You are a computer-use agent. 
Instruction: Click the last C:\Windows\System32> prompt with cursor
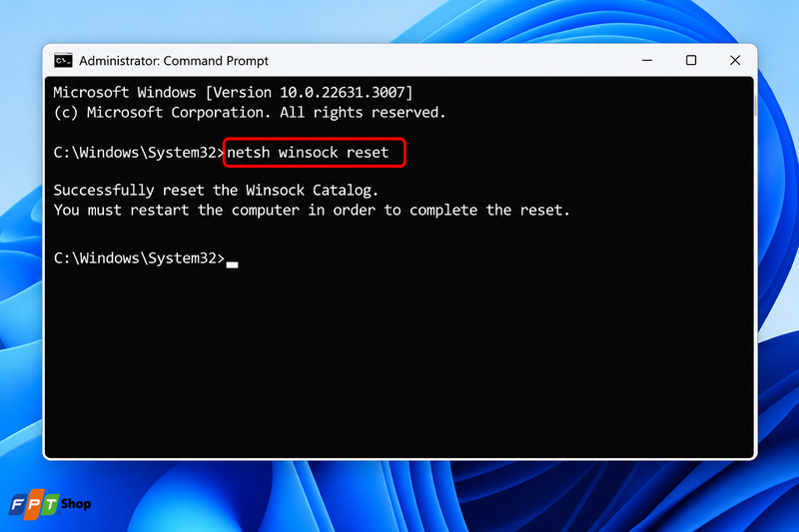[146, 259]
